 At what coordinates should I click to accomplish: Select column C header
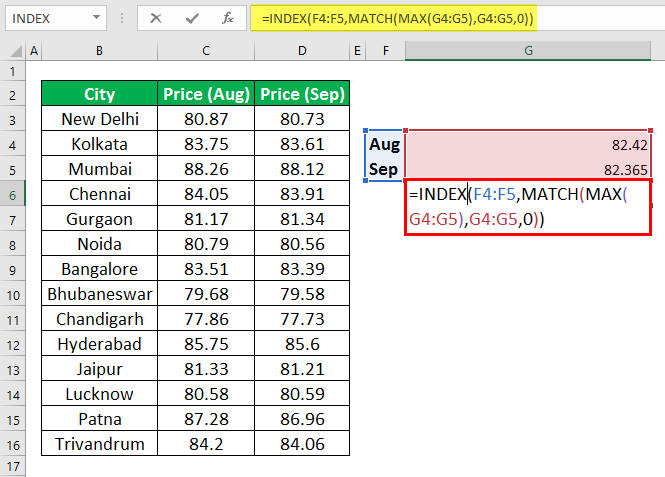click(x=206, y=51)
